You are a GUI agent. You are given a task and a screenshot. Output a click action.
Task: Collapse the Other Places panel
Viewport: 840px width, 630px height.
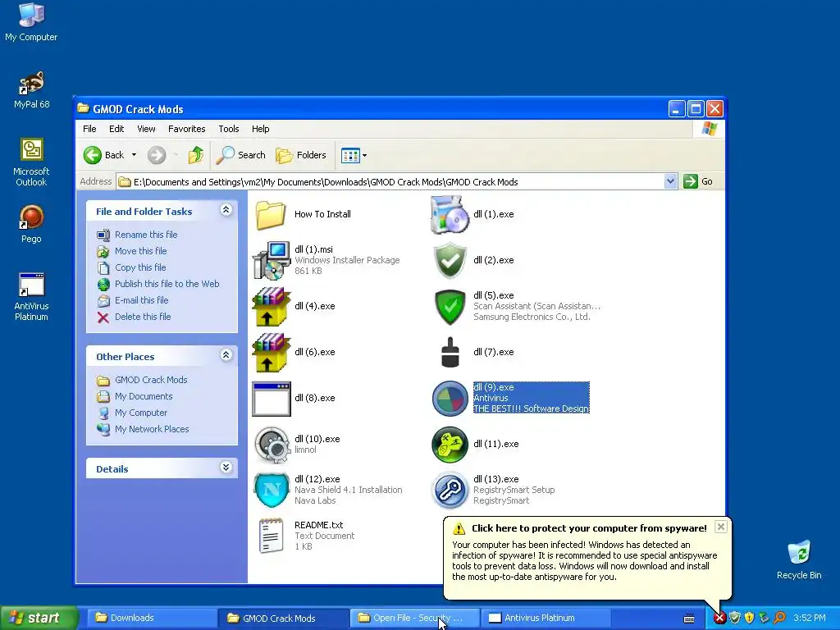(x=226, y=355)
